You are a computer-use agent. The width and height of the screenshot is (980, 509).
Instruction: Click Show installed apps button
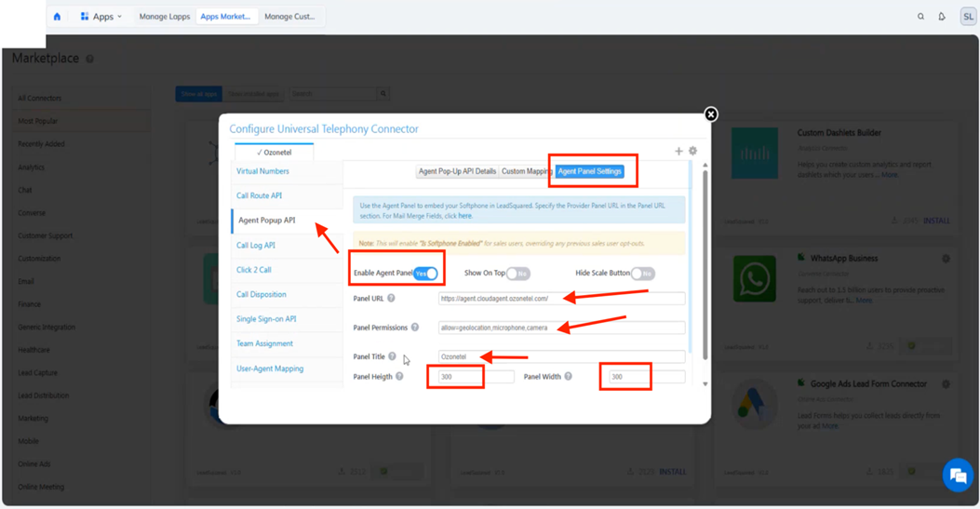click(x=254, y=94)
